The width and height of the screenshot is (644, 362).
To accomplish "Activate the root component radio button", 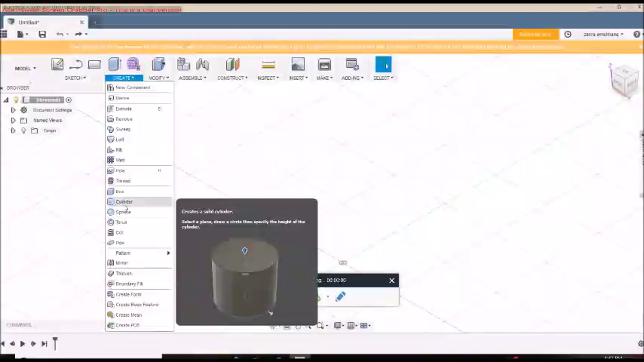I will click(69, 100).
